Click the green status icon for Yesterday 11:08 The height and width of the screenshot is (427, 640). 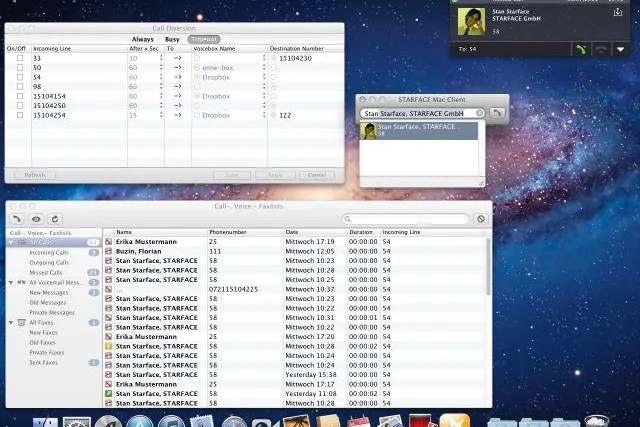pyautogui.click(x=108, y=394)
